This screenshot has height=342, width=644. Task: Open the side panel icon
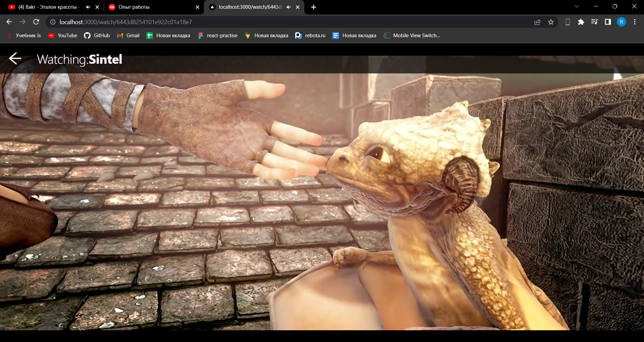pos(608,22)
